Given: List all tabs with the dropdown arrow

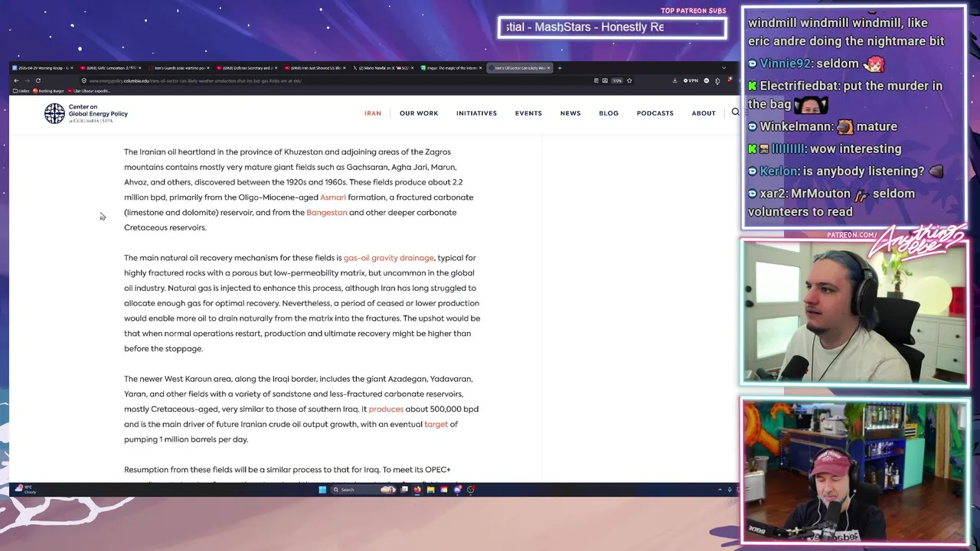Looking at the screenshot, I should [724, 68].
